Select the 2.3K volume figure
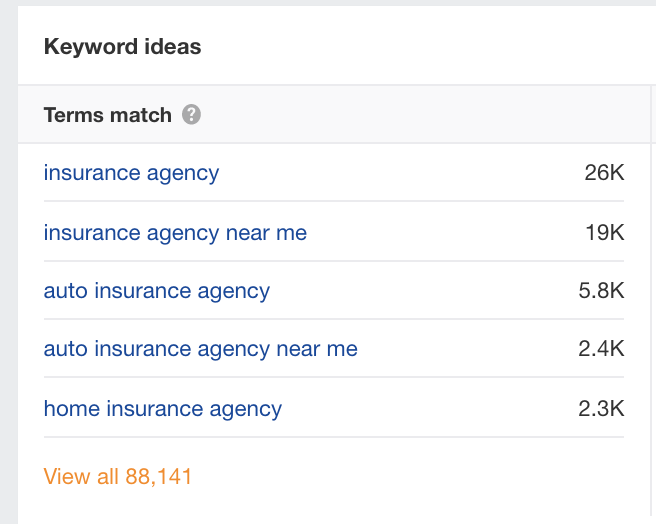The height and width of the screenshot is (524, 656). click(x=601, y=408)
